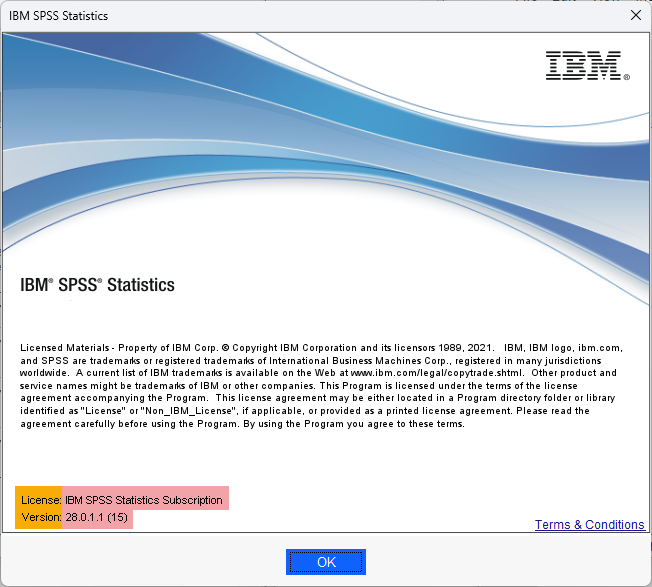Viewport: 652px width, 587px height.
Task: Open the Terms & Conditions link
Action: pyautogui.click(x=589, y=525)
